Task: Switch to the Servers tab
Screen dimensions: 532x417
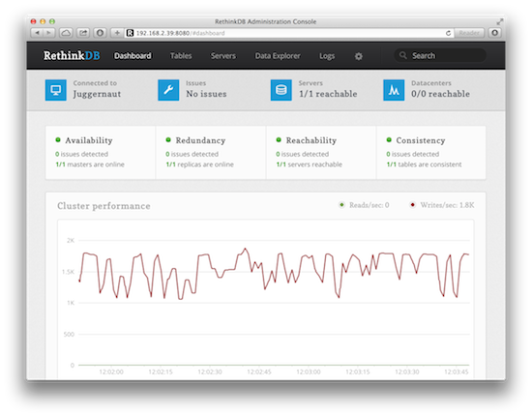Action: 222,56
